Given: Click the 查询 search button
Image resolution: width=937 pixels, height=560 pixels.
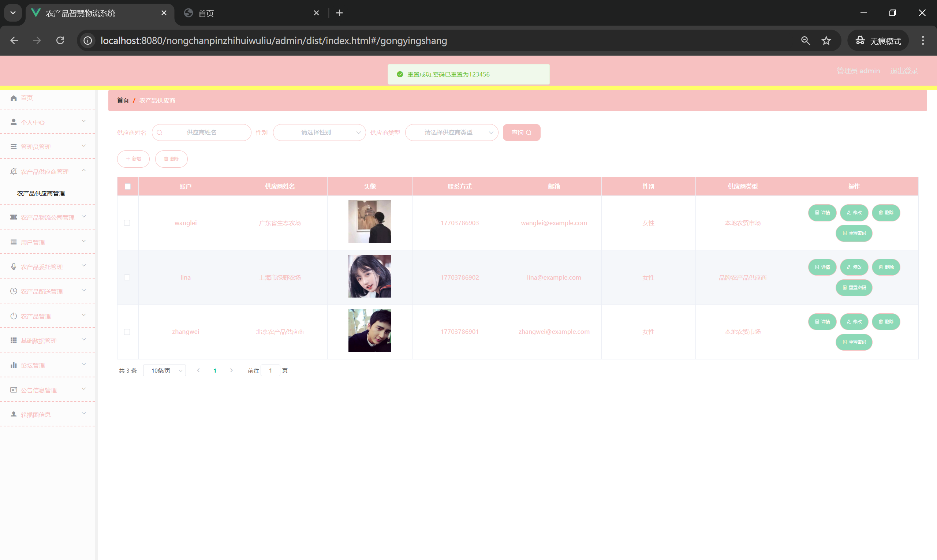Looking at the screenshot, I should 521,132.
